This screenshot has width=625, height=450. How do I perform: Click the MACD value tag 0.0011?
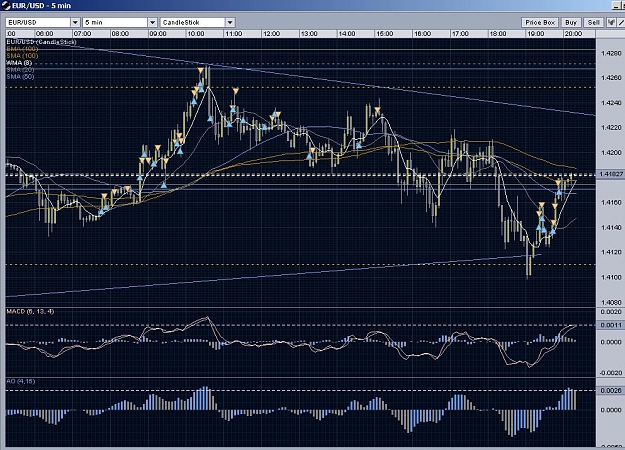610,325
